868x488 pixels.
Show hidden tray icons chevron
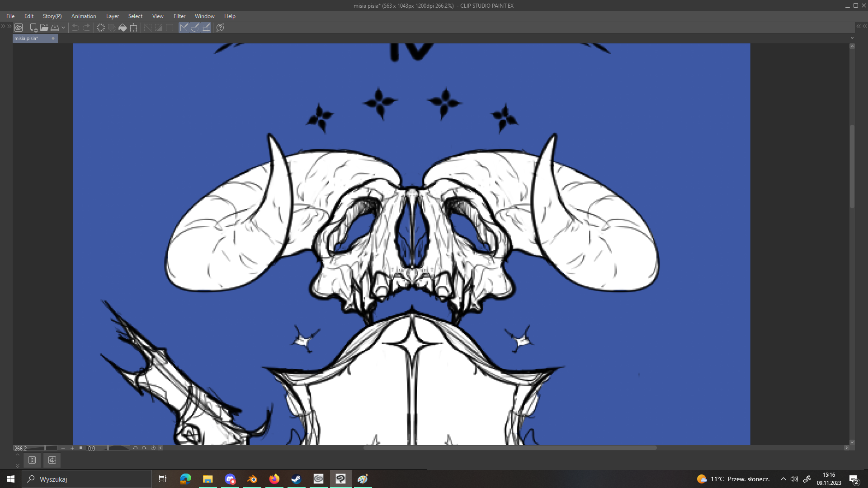coord(783,479)
